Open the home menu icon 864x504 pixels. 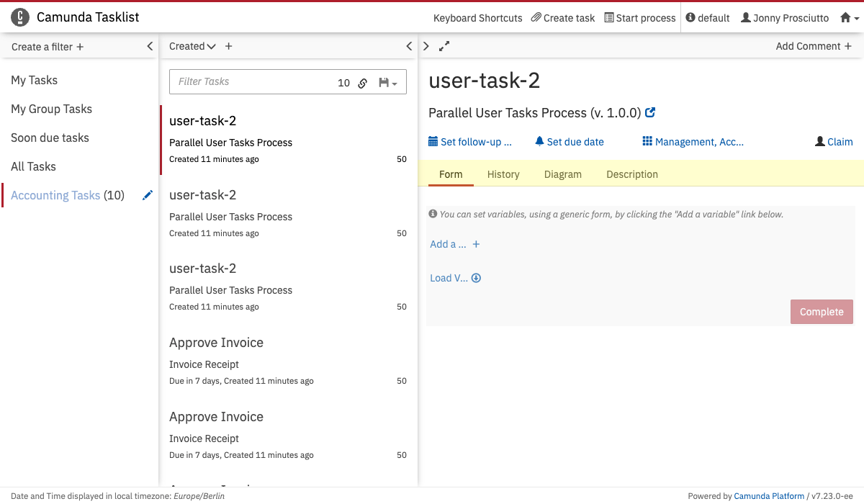(x=849, y=18)
